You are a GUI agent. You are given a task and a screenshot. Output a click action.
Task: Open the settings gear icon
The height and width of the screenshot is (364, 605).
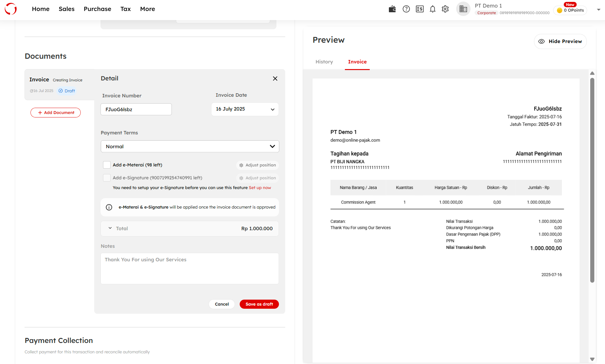click(445, 9)
